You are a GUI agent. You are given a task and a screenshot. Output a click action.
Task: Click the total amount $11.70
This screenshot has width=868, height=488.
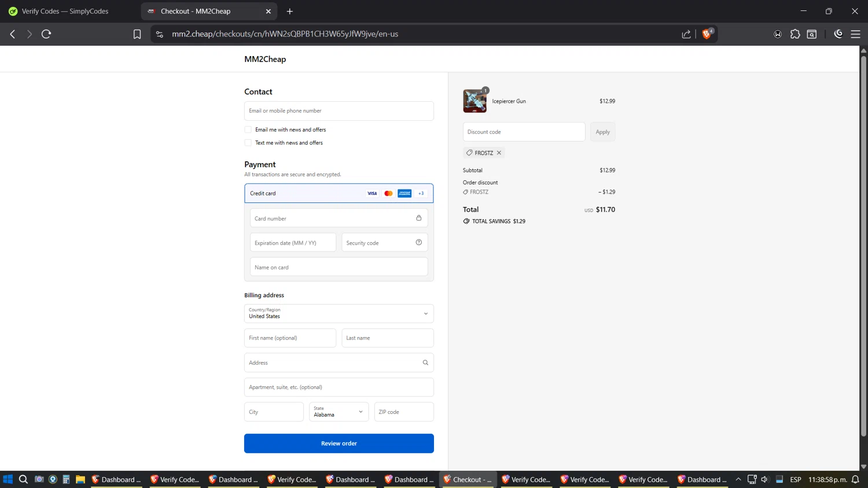click(x=605, y=210)
